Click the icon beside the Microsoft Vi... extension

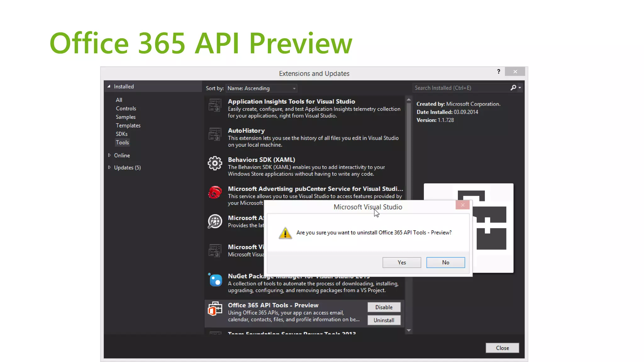pos(215,251)
